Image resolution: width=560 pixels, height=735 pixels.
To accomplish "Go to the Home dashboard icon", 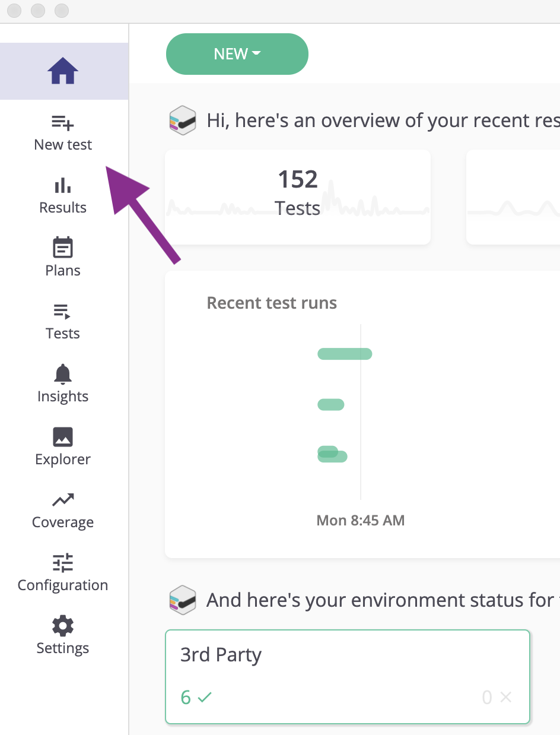I will point(63,71).
